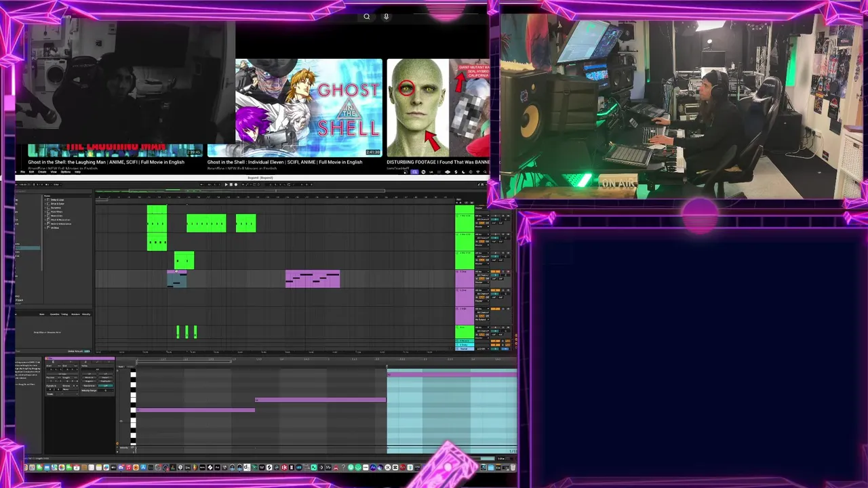Toggle track activator on B Delay return
This screenshot has width=868, height=488.
(x=495, y=345)
